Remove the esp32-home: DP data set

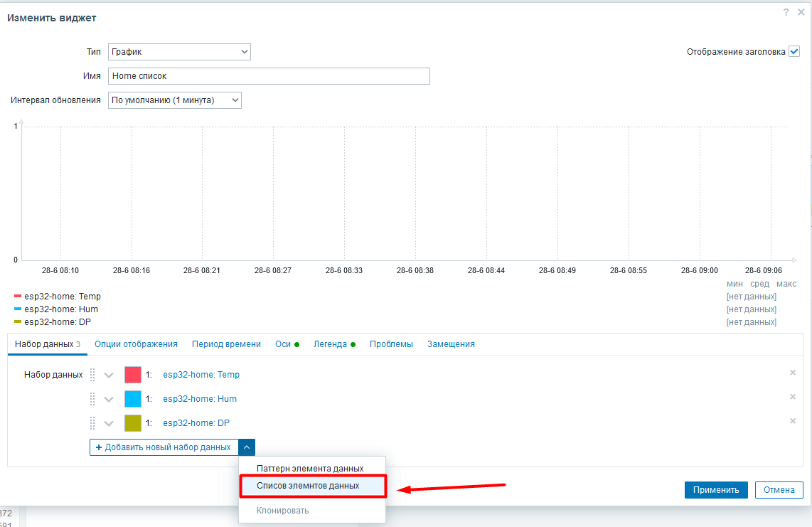(x=793, y=421)
